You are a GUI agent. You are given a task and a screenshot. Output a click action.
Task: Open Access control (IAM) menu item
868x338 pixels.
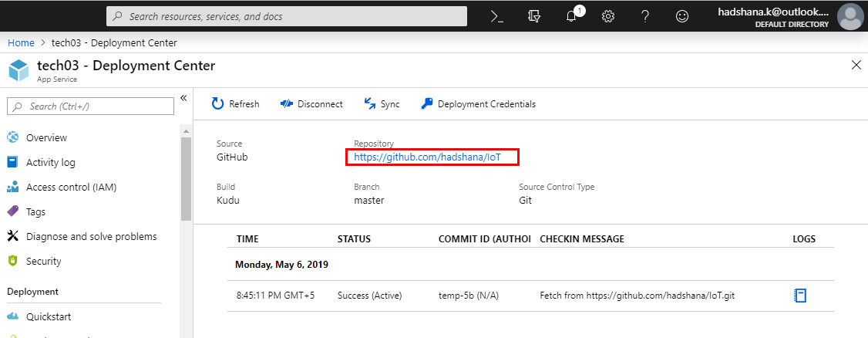point(72,188)
